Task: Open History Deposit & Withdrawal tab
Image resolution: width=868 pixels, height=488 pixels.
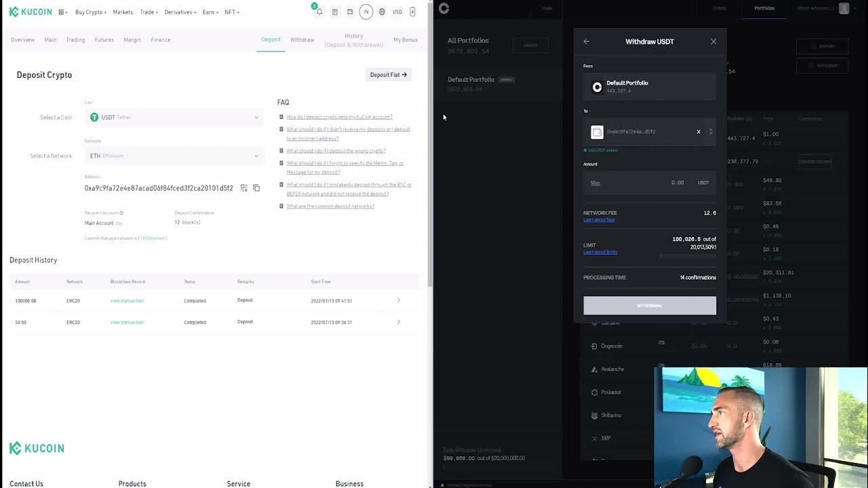Action: tap(354, 40)
